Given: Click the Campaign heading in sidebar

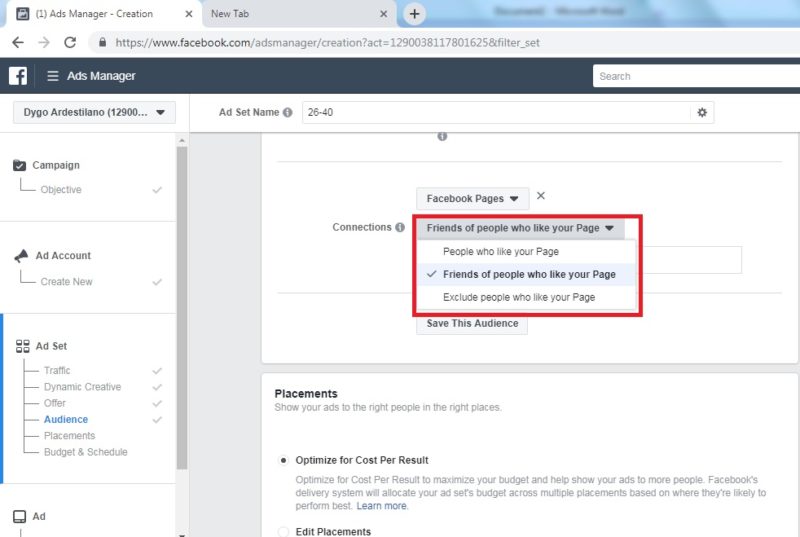Looking at the screenshot, I should (x=56, y=165).
